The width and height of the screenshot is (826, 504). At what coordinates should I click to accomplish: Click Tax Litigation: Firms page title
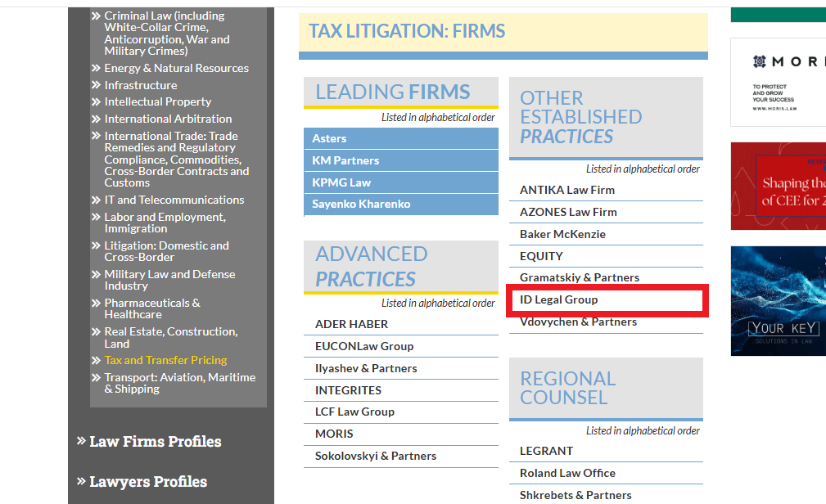407,31
